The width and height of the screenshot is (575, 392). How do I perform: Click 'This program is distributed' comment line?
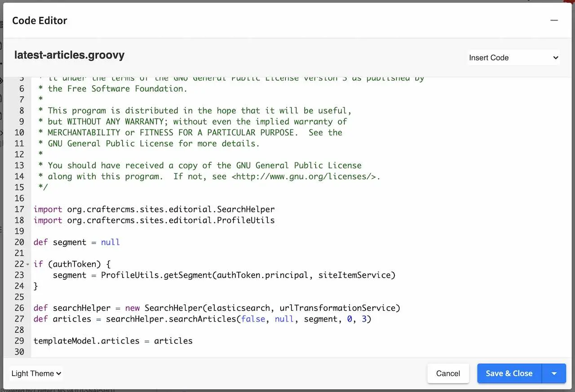(195, 111)
